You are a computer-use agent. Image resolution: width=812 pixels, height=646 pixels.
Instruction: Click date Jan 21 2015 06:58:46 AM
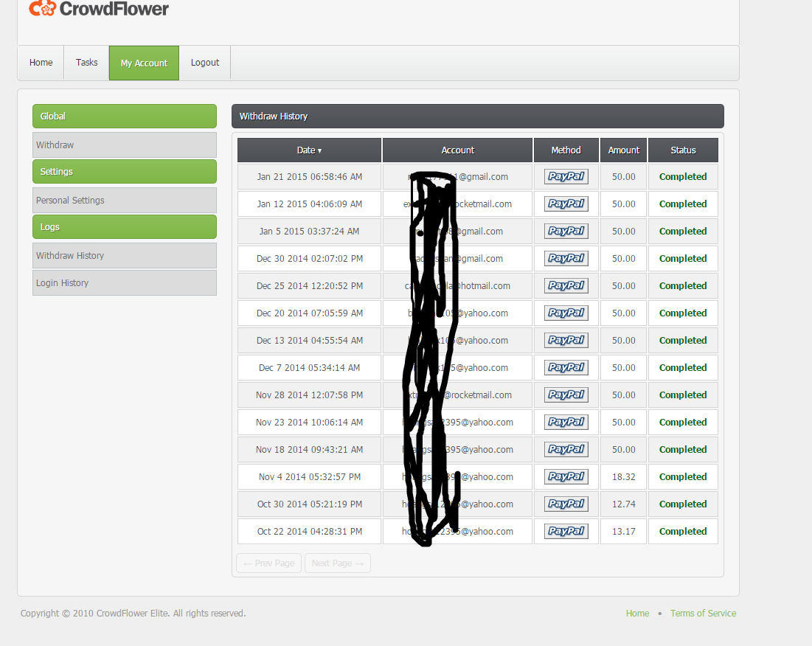[310, 177]
